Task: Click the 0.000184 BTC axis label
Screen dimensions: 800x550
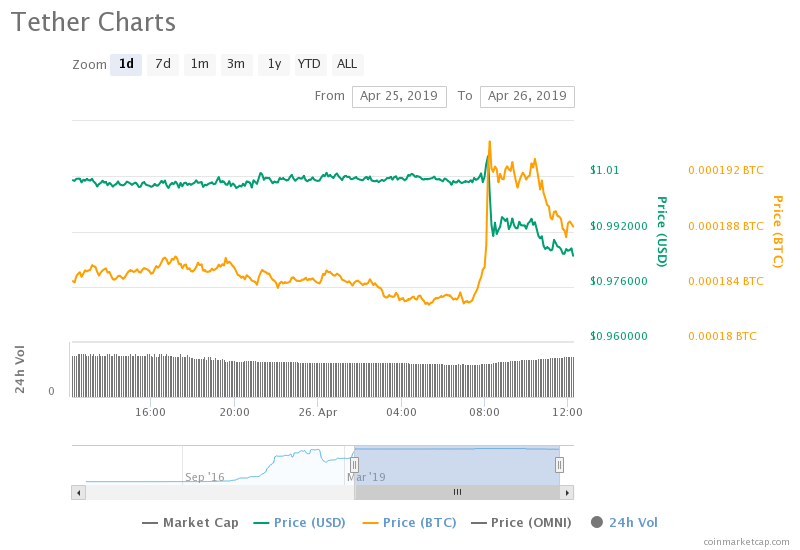Action: click(726, 281)
